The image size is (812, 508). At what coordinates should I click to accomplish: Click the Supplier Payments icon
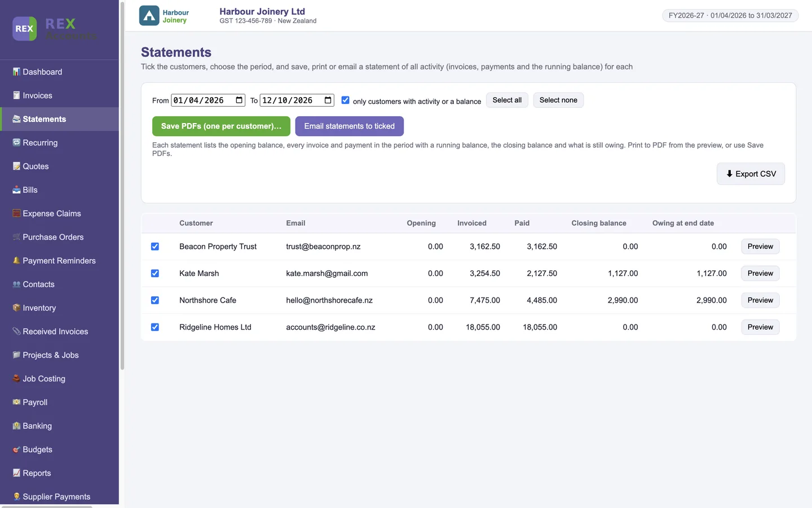coord(16,497)
